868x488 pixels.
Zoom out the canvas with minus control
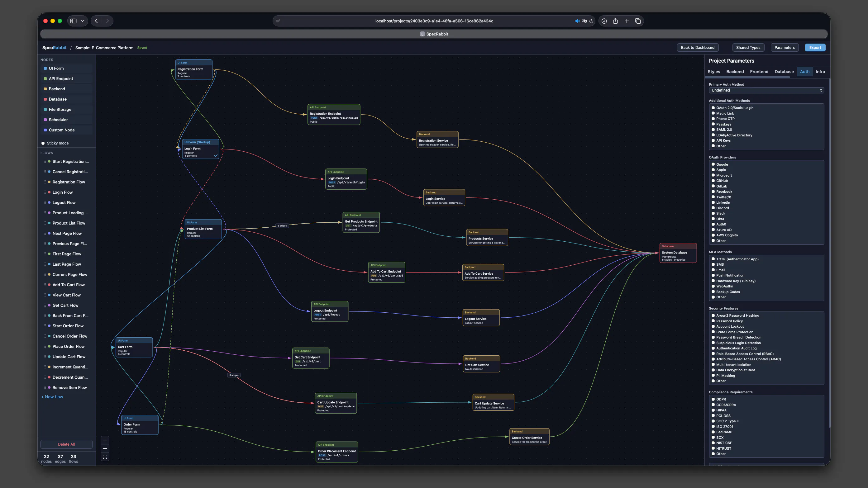[105, 448]
